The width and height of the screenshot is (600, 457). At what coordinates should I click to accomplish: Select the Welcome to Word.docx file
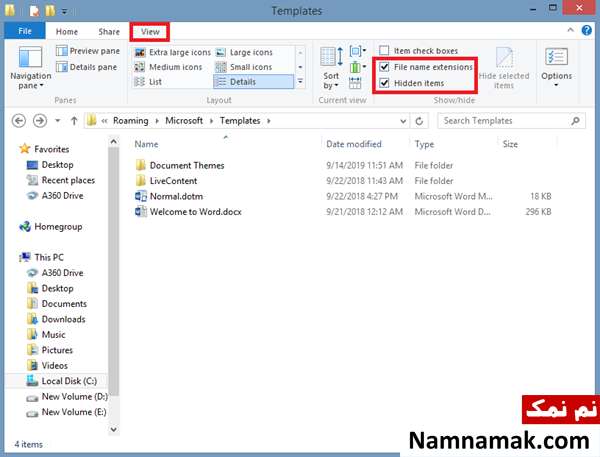[x=196, y=212]
